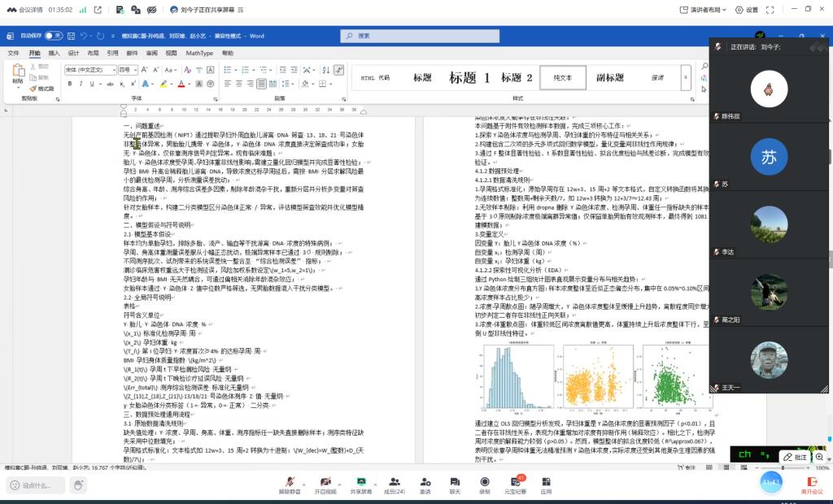Click the raise hand icon at bottom left
The height and width of the screenshot is (504, 833).
pos(79,484)
